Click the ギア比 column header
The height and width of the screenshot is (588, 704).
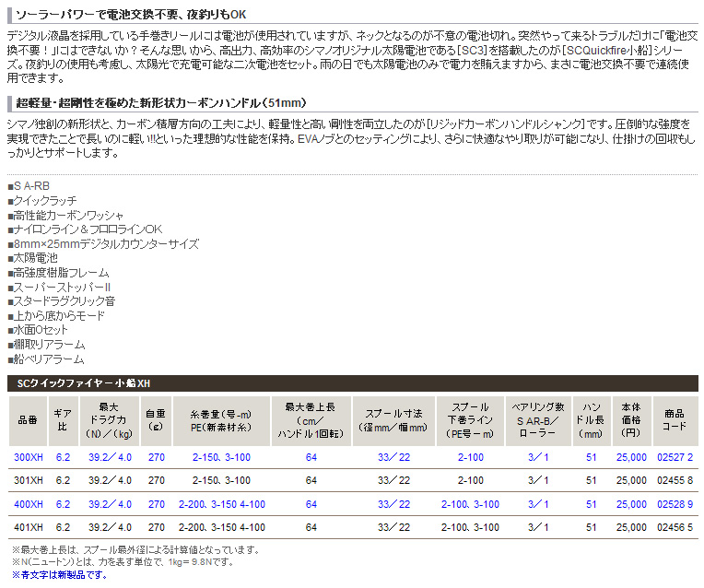tap(63, 420)
